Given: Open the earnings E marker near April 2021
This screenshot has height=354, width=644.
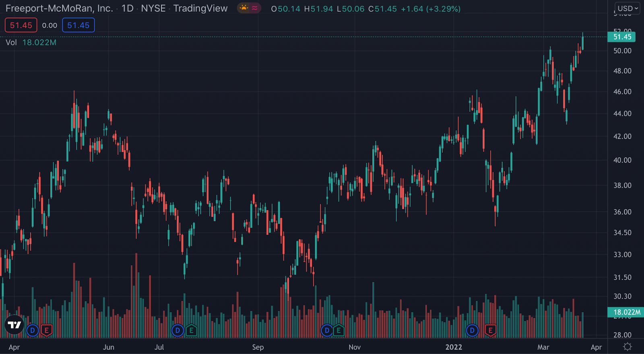Looking at the screenshot, I should click(x=47, y=331).
